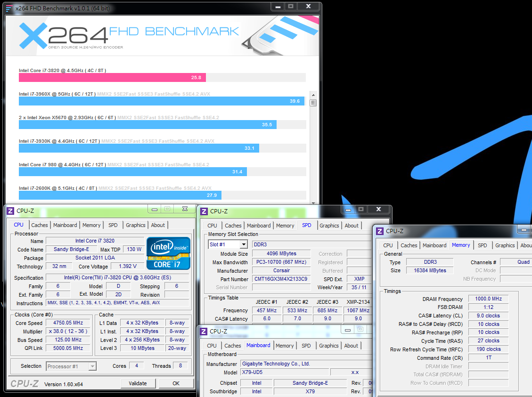This screenshot has height=397, width=532.
Task: Click the pink i7-3820 result bar
Action: click(112, 78)
